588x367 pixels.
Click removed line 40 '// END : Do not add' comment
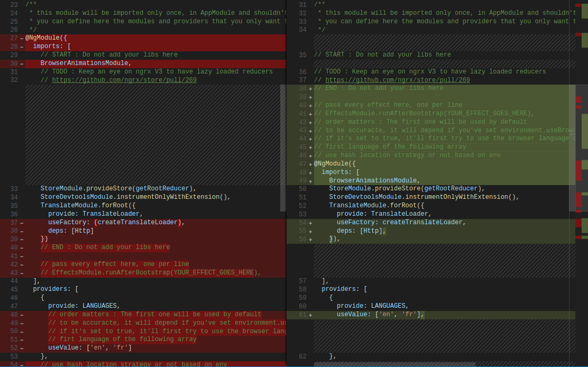click(105, 247)
